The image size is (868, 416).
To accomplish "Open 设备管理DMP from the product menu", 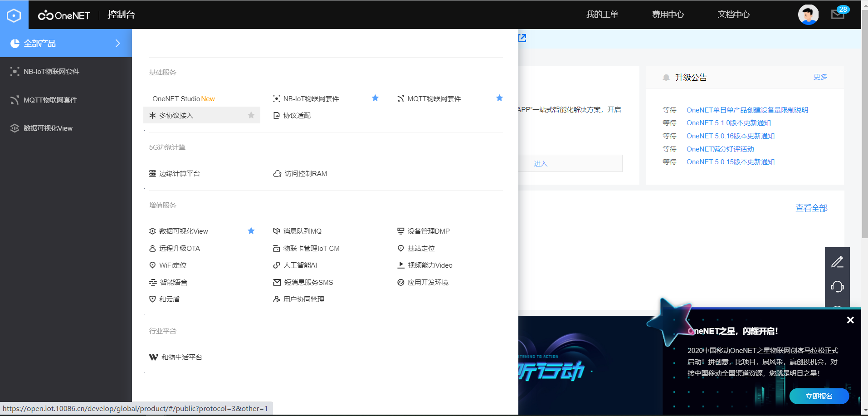I will (x=429, y=231).
